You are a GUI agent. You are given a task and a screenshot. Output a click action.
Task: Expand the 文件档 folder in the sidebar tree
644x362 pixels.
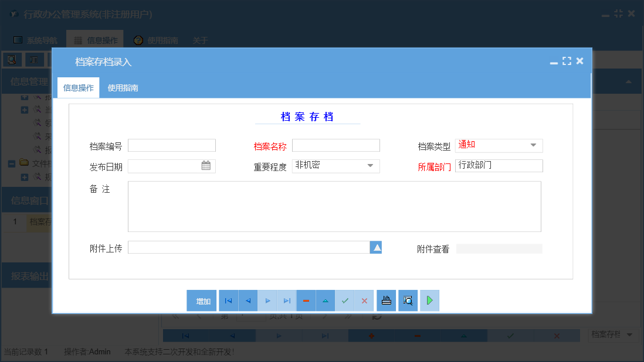(10, 163)
